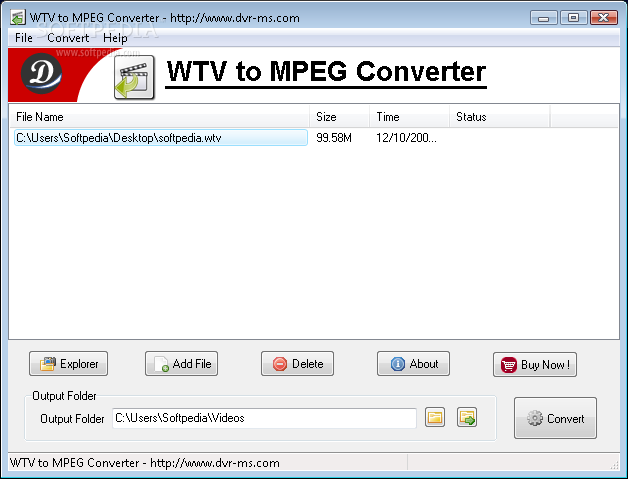
Task: Click the Buy Now! button
Action: tap(535, 364)
